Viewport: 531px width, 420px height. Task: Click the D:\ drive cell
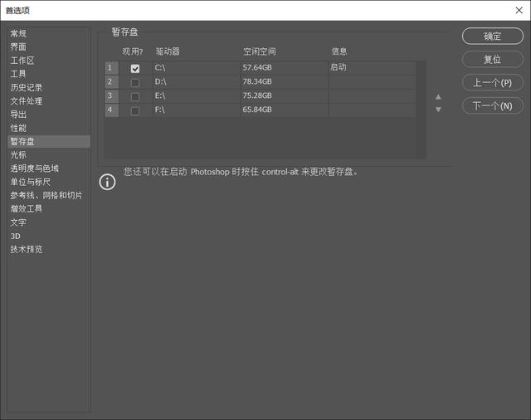(x=197, y=82)
